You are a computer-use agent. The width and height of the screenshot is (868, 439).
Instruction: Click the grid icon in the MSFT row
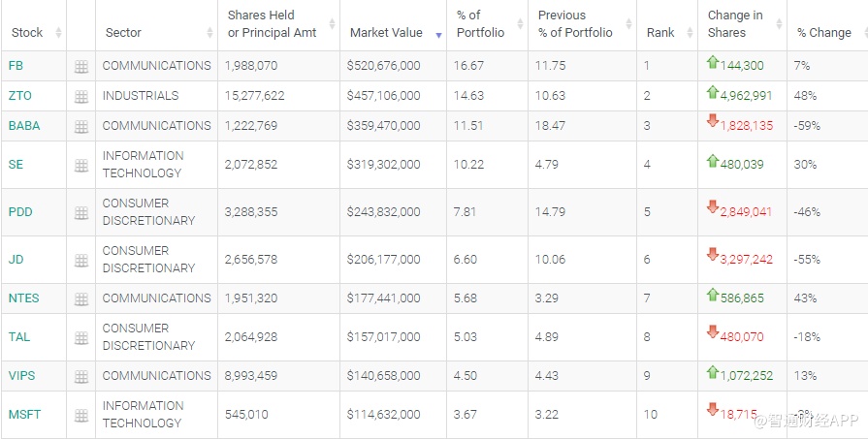point(81,416)
